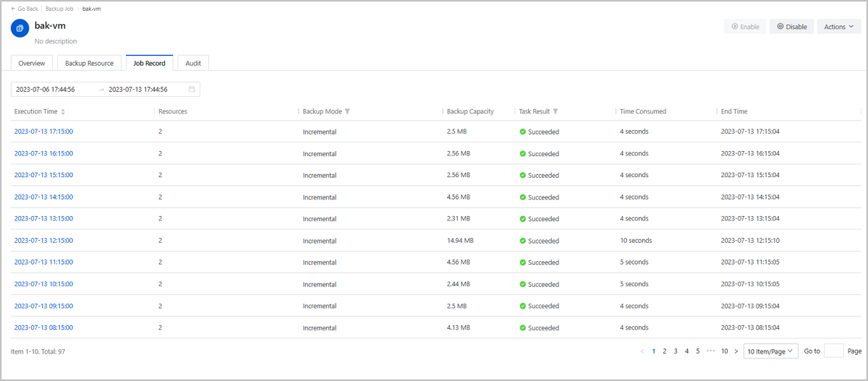Click end time 2023-07-13 17:15:04
868x381 pixels.
tap(750, 132)
